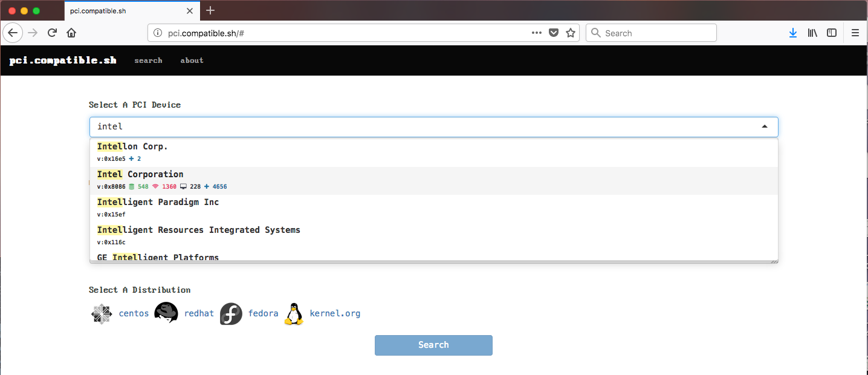Screen dimensions: 868x375
Task: Go back with the browser back arrow
Action: click(x=13, y=33)
